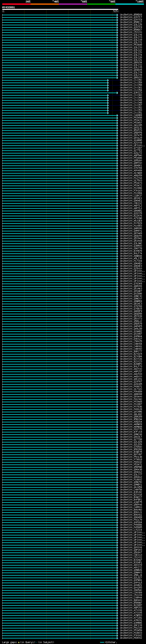Open hit UniRef100_P30163
Screen dimensions: 146x644
(x=131, y=191)
